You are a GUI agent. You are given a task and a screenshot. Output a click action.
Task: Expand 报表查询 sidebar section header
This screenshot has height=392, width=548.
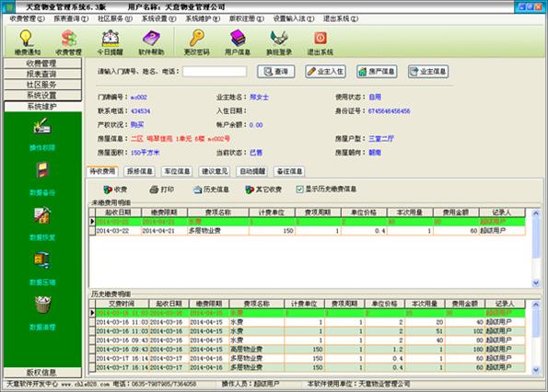click(x=42, y=74)
